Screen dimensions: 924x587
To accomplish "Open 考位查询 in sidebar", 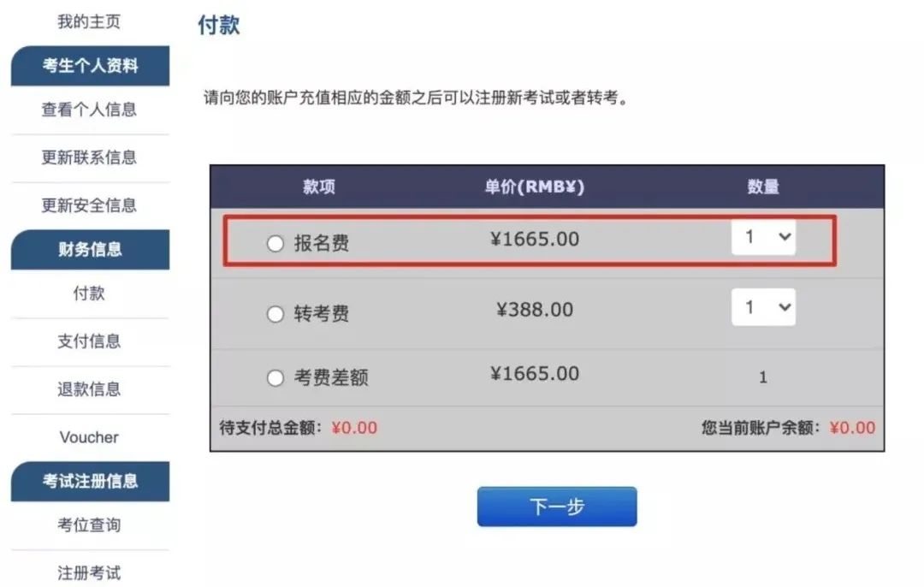I will pos(89,525).
